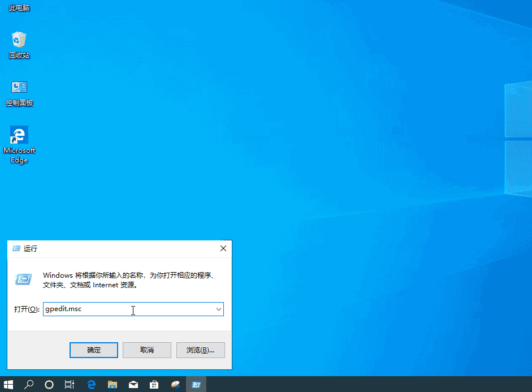Open the 回收站 recycle bin icon
The width and height of the screenshot is (532, 392).
click(x=19, y=40)
